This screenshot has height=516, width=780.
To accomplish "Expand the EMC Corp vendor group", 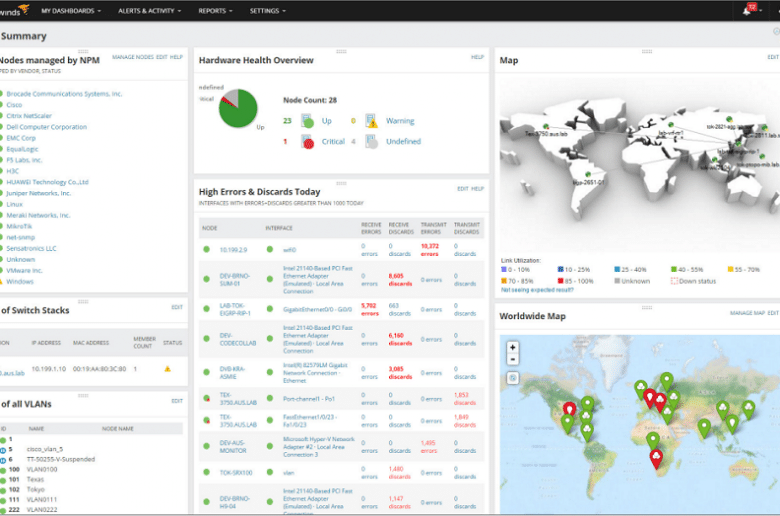I will (21, 138).
